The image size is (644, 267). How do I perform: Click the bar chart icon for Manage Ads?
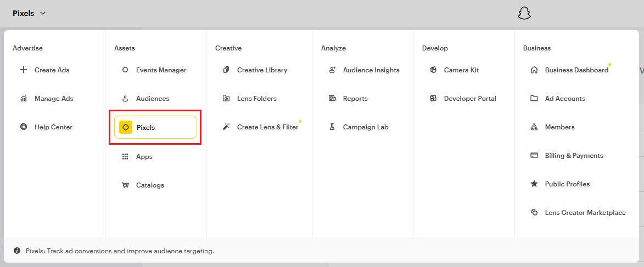coord(24,99)
